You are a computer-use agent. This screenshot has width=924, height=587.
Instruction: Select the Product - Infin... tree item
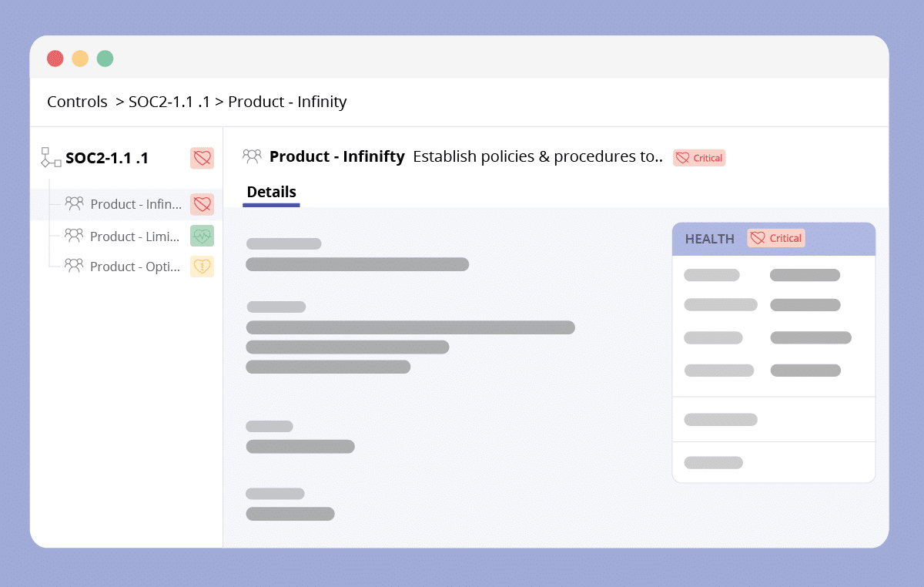[127, 204]
